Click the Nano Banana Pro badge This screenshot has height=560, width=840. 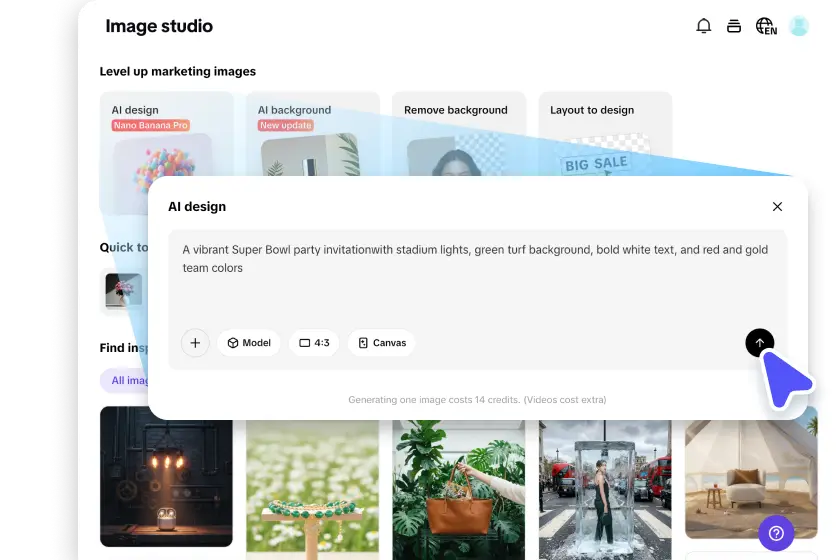point(151,125)
